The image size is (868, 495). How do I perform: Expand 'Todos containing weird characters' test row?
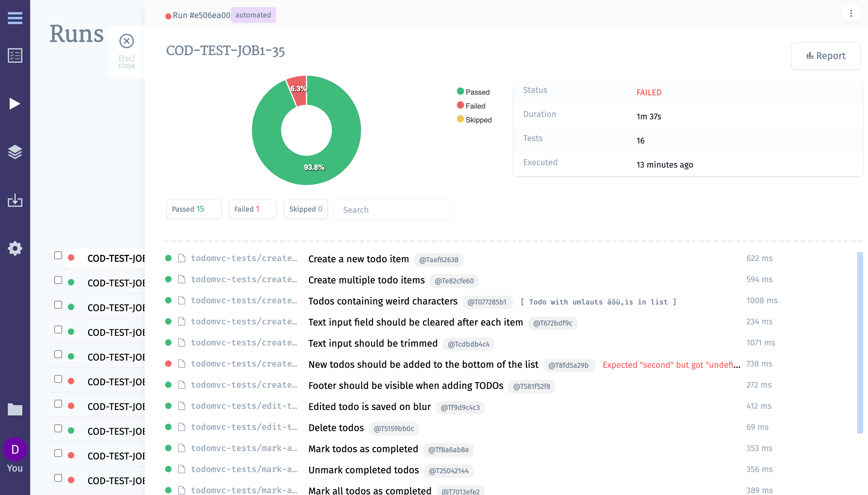tap(383, 301)
